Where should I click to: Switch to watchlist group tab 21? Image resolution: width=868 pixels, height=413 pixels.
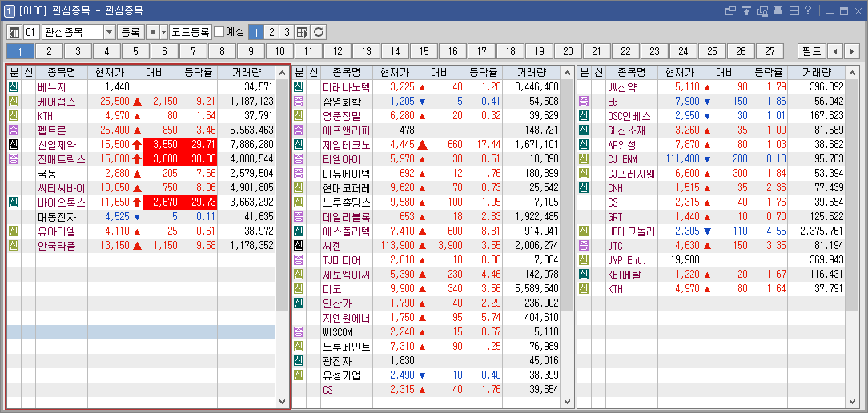click(597, 51)
